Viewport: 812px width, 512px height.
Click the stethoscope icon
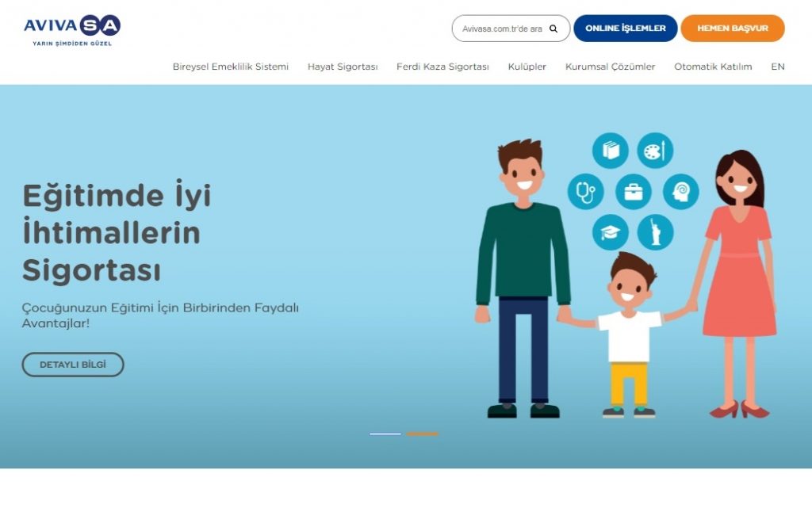pos(585,192)
